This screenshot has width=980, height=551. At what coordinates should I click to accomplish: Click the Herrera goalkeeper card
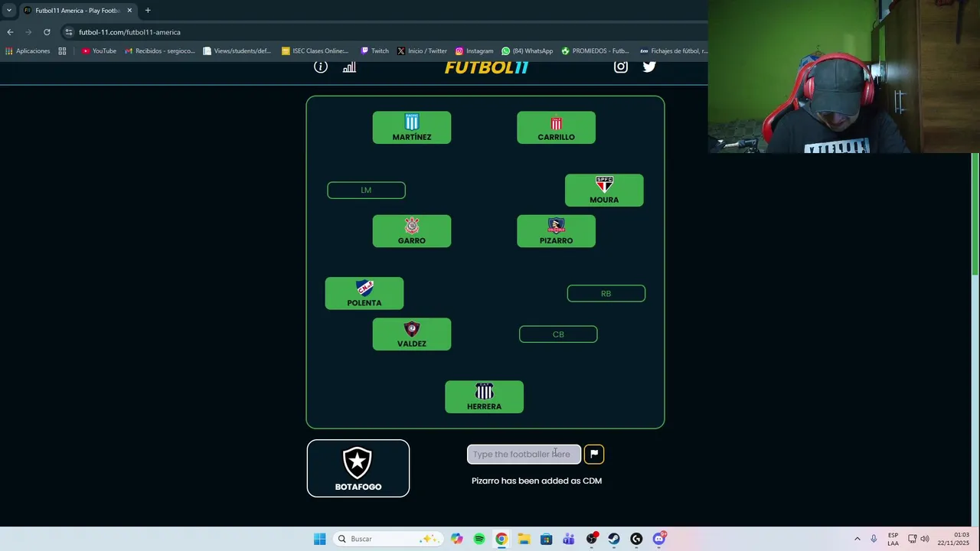pos(485,397)
